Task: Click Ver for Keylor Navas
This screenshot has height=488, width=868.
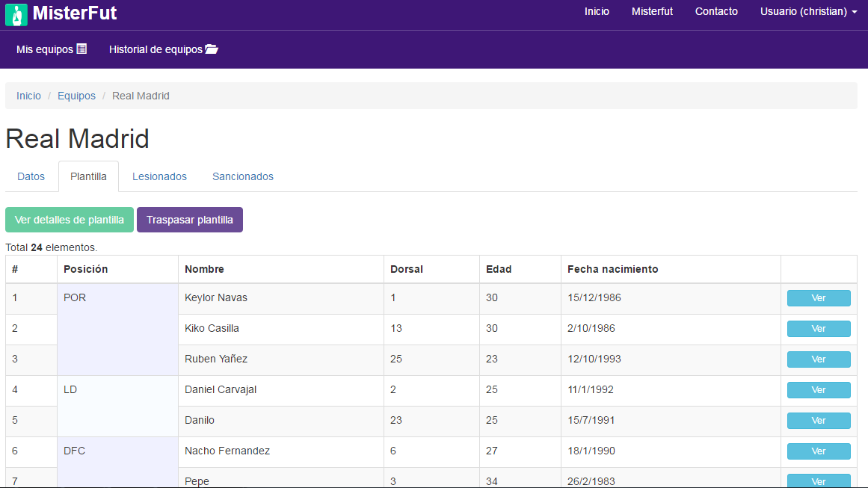Action: pos(819,298)
